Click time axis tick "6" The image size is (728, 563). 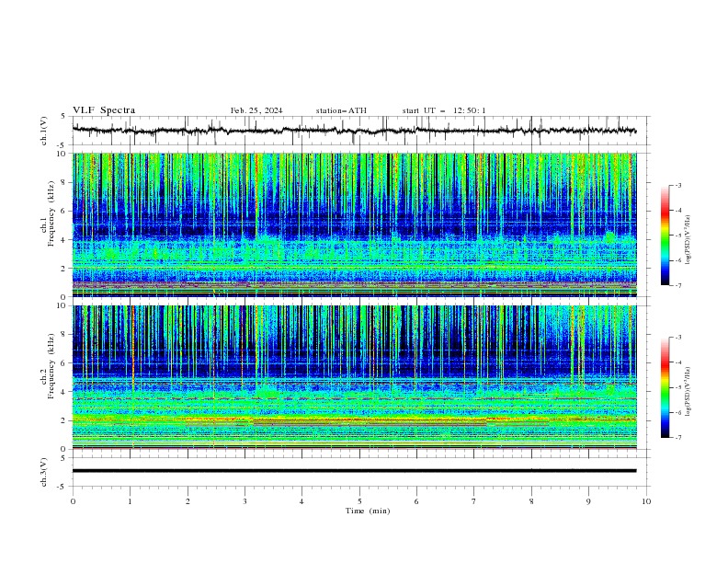coord(416,501)
